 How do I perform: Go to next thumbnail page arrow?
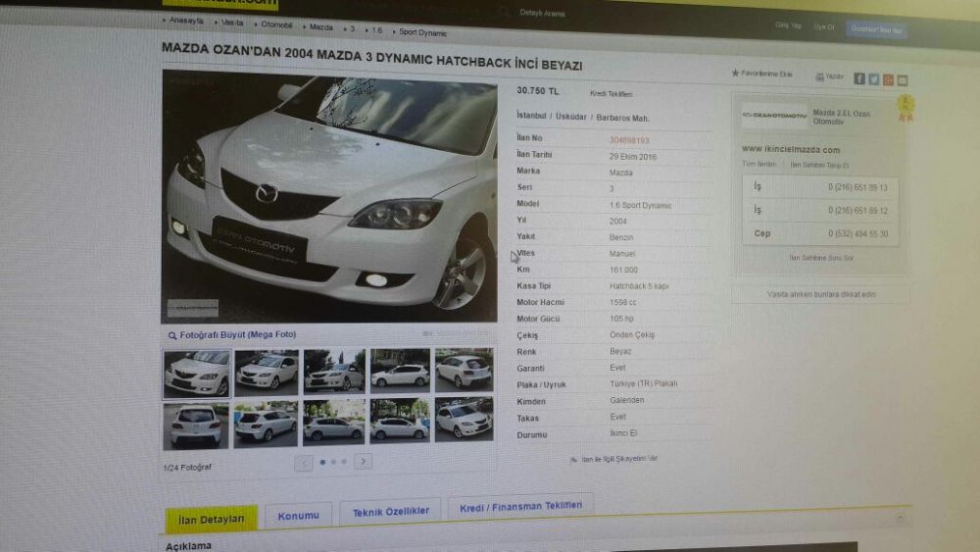click(364, 462)
